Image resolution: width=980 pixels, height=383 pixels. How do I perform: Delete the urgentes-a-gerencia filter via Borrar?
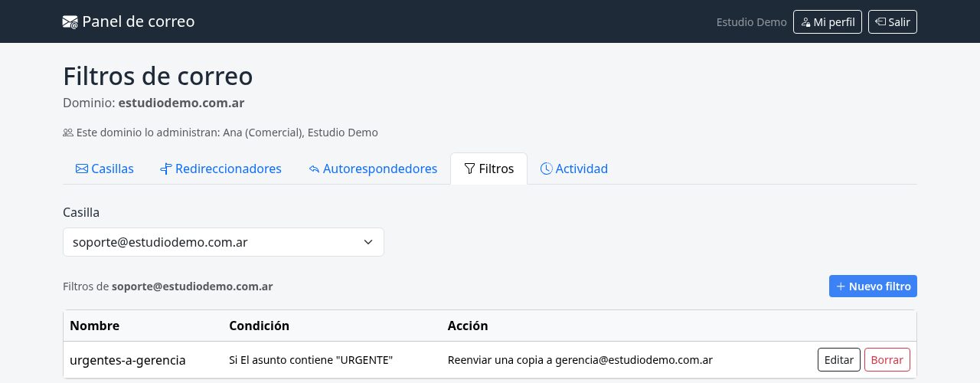tap(887, 360)
